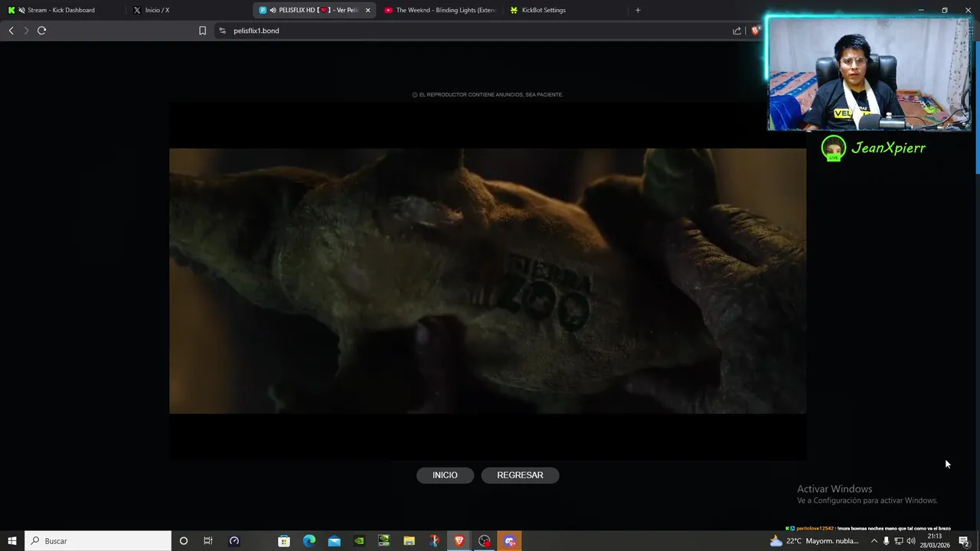
Task: Open Cortana circle icon in taskbar
Action: tap(183, 541)
